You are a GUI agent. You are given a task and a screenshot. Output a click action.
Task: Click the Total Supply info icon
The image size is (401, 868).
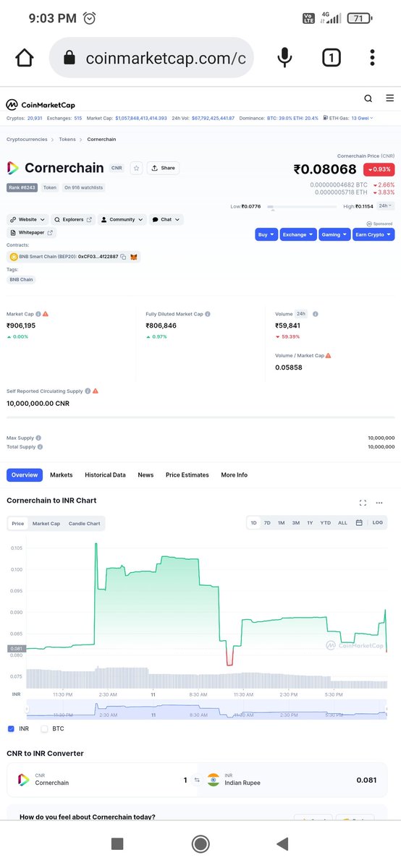tap(40, 447)
